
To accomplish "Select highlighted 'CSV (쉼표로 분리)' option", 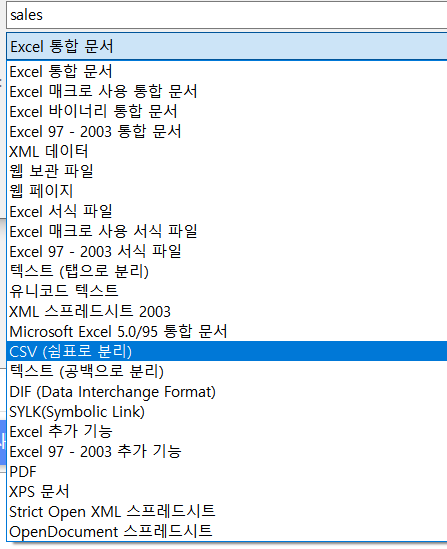I will coord(226,351).
